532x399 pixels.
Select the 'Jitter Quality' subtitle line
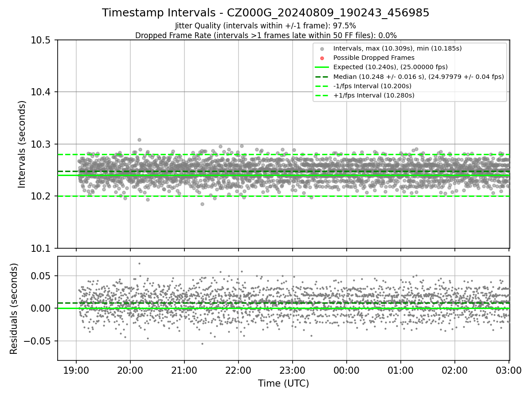click(266, 26)
